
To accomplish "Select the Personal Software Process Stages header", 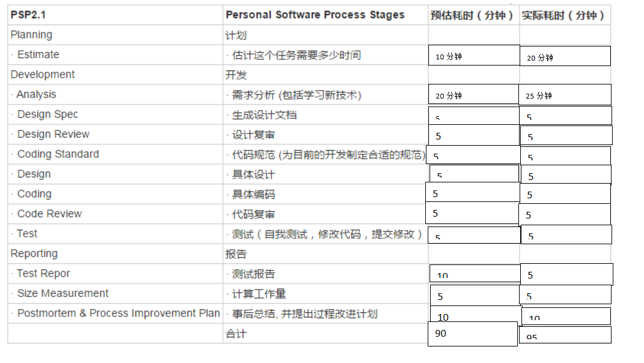I will pos(315,15).
